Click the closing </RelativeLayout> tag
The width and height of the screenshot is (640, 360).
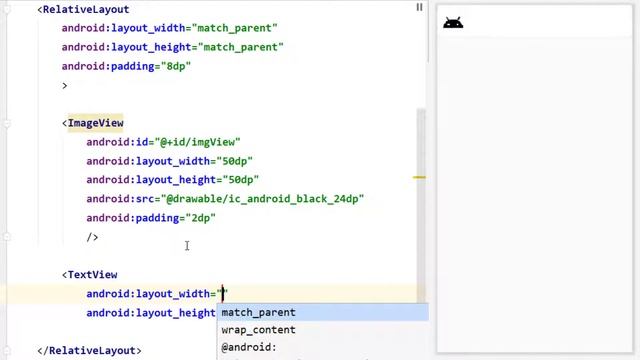pos(89,351)
